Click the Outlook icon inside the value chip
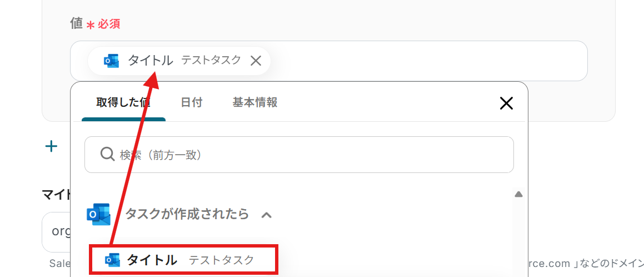 [111, 61]
